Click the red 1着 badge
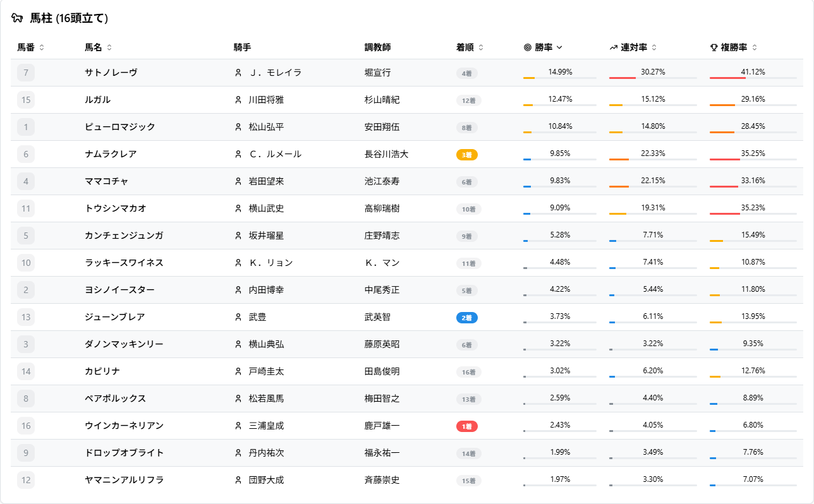This screenshot has height=504, width=814. pyautogui.click(x=466, y=426)
